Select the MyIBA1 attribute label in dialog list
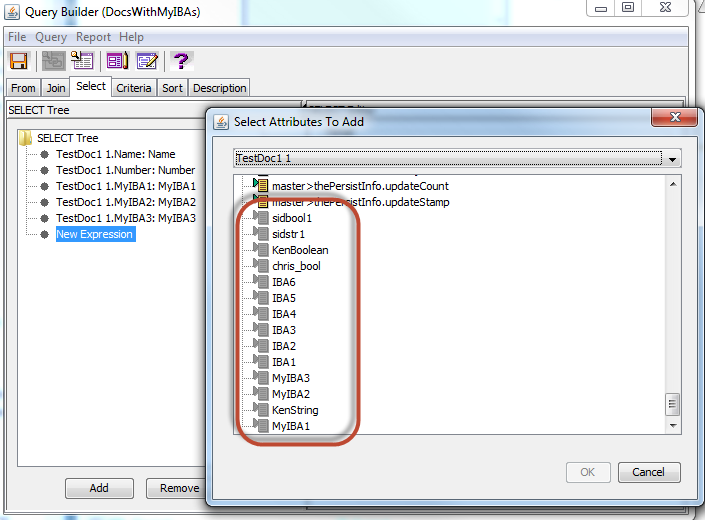 [x=291, y=426]
